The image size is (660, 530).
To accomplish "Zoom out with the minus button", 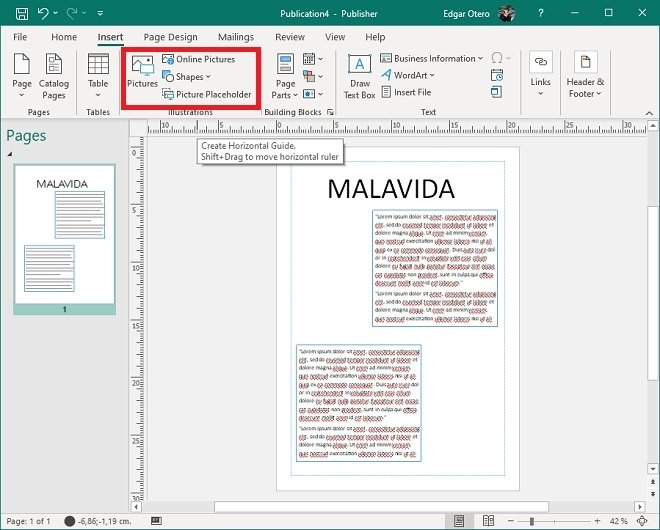I will click(510, 521).
